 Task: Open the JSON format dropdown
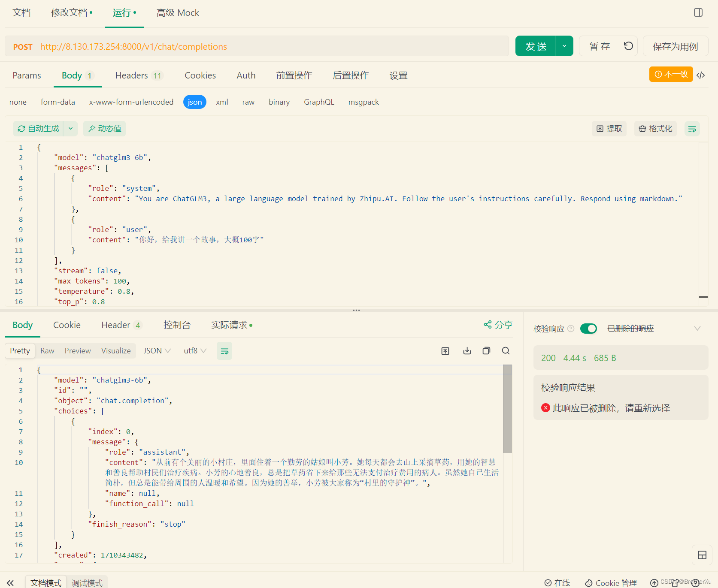pos(157,351)
